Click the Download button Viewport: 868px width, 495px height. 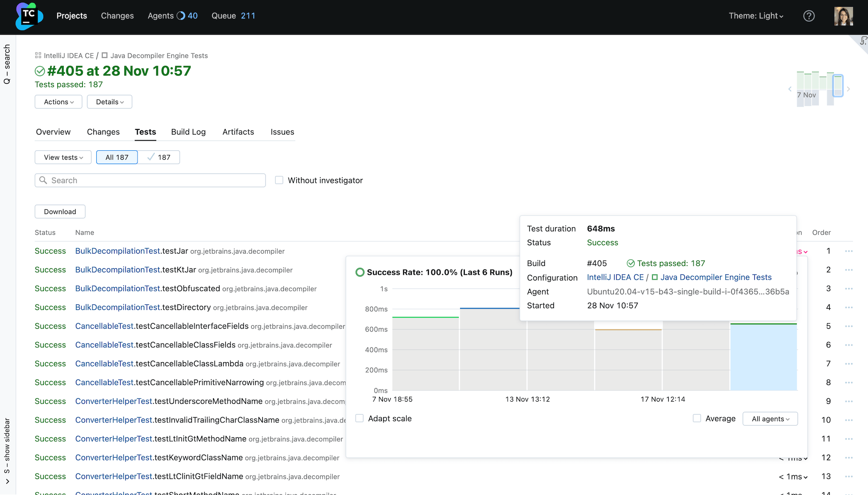[x=60, y=211]
